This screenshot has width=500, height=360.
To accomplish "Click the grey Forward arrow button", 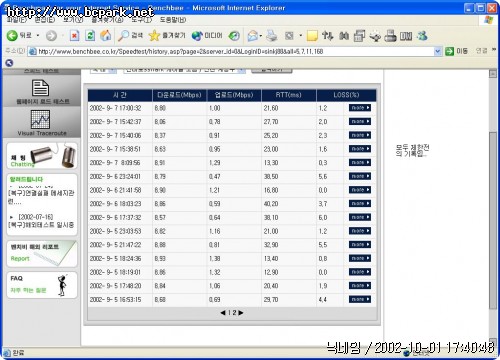I will point(51,35).
